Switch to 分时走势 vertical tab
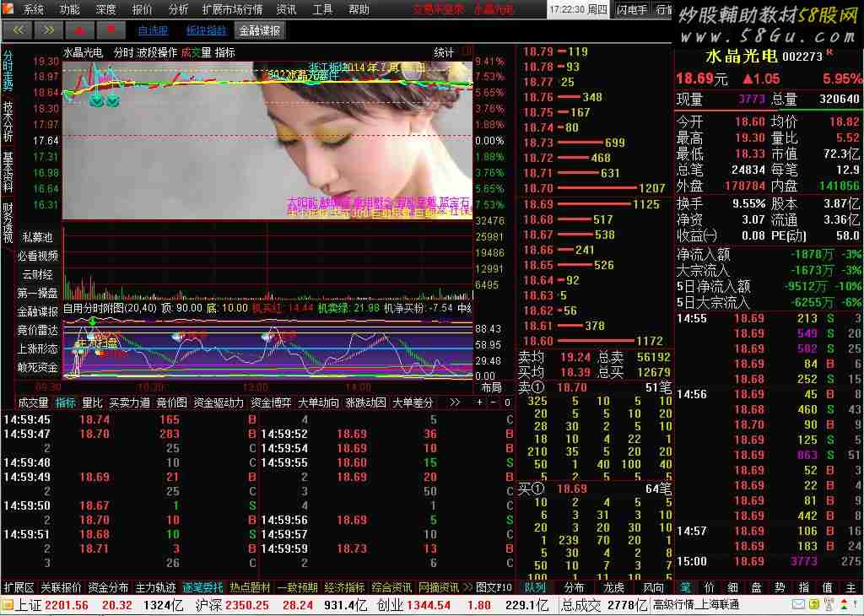The width and height of the screenshot is (864, 616). pos(8,71)
